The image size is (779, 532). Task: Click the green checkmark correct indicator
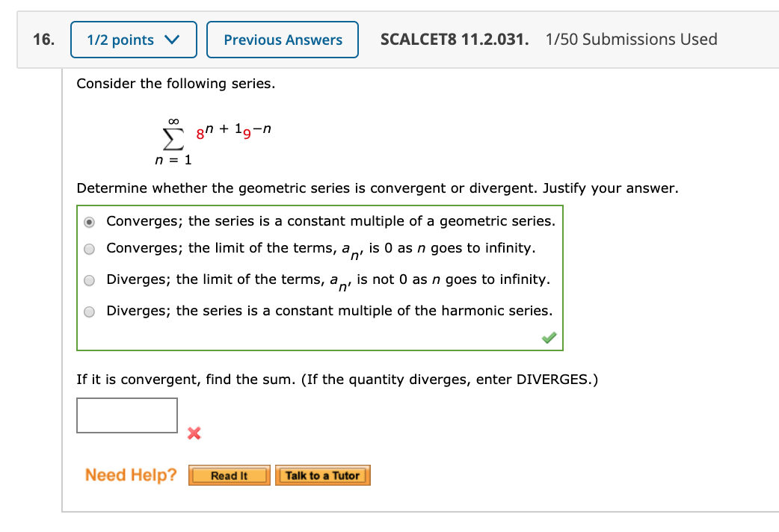pos(548,338)
